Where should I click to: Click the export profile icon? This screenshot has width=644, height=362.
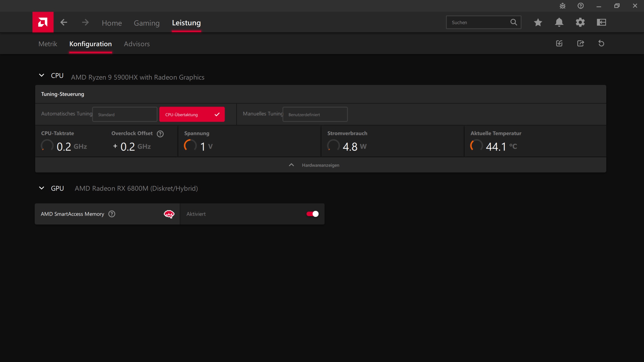pos(580,43)
